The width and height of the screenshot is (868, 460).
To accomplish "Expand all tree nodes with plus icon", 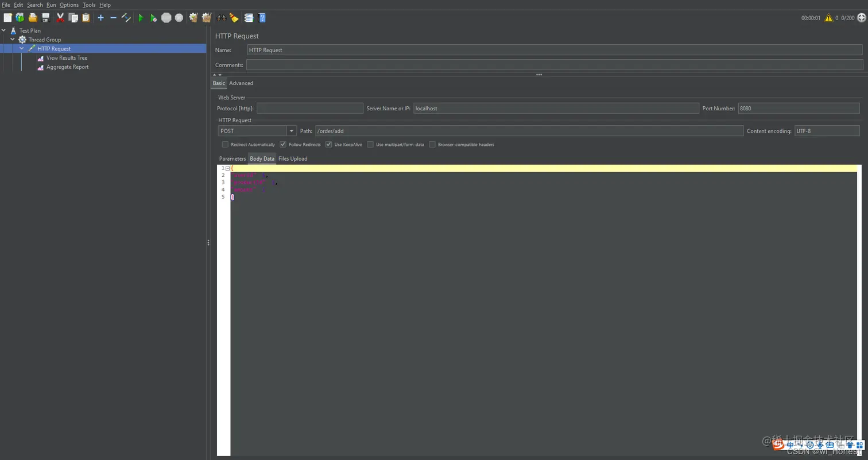I will (x=100, y=18).
